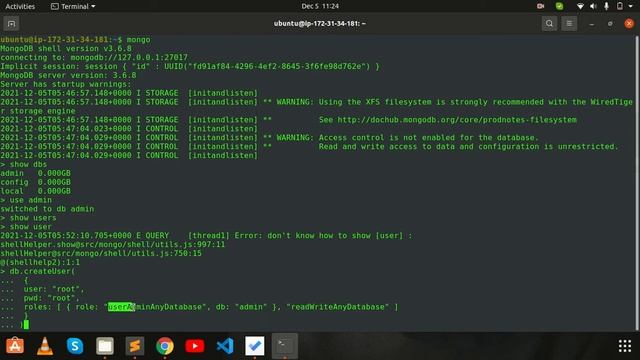Click the "db.createUser(" command line

click(x=38, y=271)
